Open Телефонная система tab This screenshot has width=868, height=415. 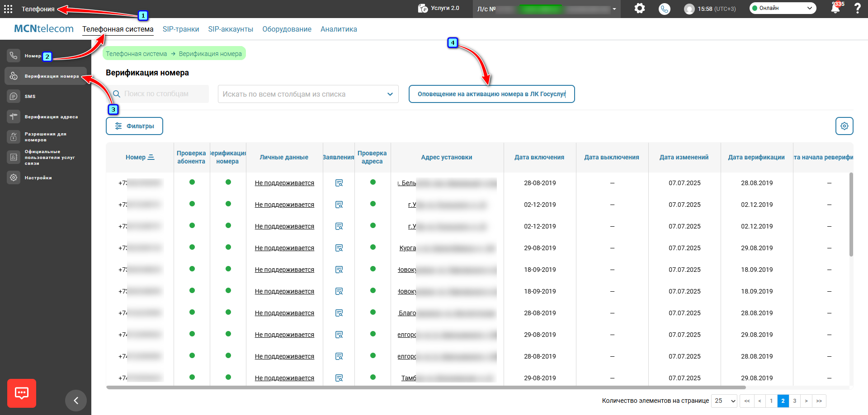118,29
